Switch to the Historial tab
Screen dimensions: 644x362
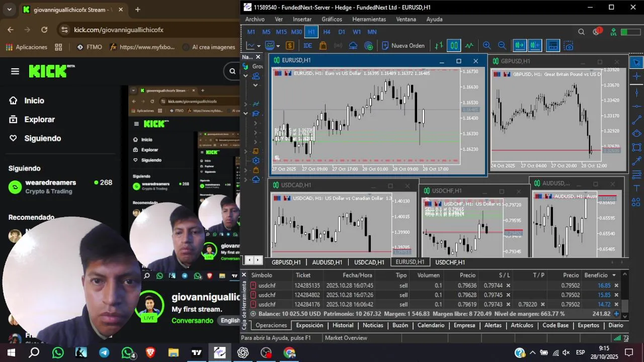(x=343, y=325)
